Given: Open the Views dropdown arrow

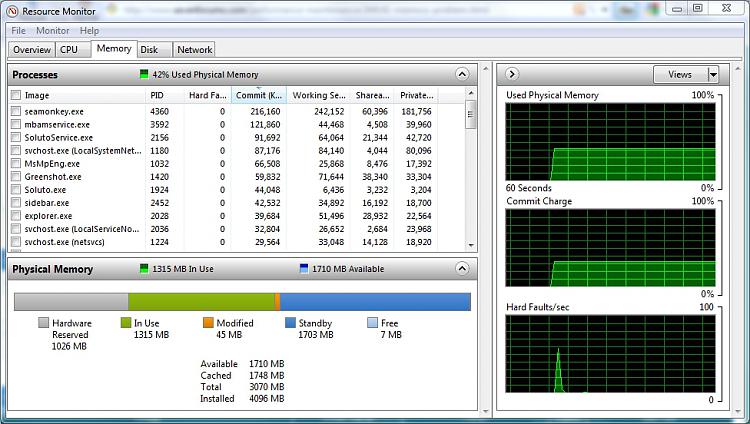Looking at the screenshot, I should (713, 75).
